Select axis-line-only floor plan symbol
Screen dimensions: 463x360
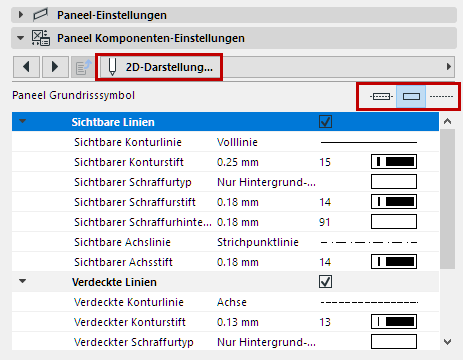pyautogui.click(x=441, y=97)
